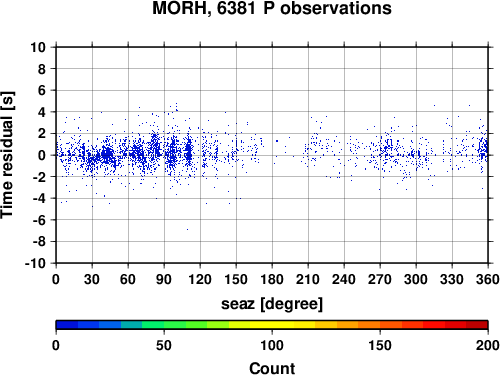This screenshot has width=500, height=375.
Task: Click the seaz [degree] axis label
Action: click(272, 304)
